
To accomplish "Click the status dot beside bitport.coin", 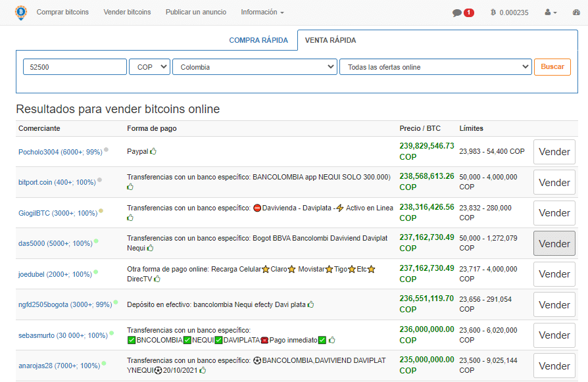I will click(99, 180).
